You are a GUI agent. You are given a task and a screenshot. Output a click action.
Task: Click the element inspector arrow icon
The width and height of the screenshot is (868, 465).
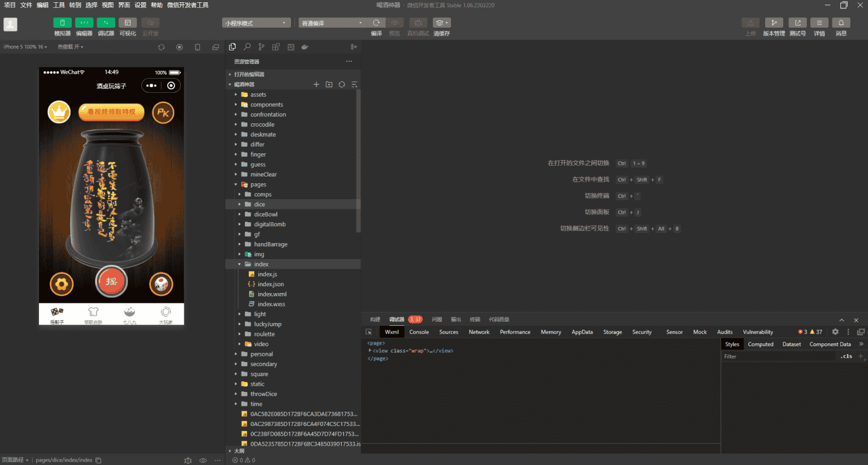369,332
